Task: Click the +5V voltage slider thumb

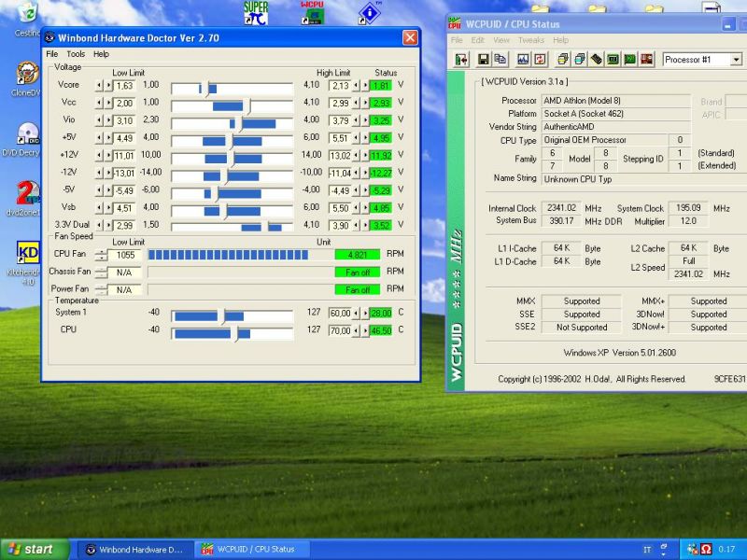Action: coord(231,142)
